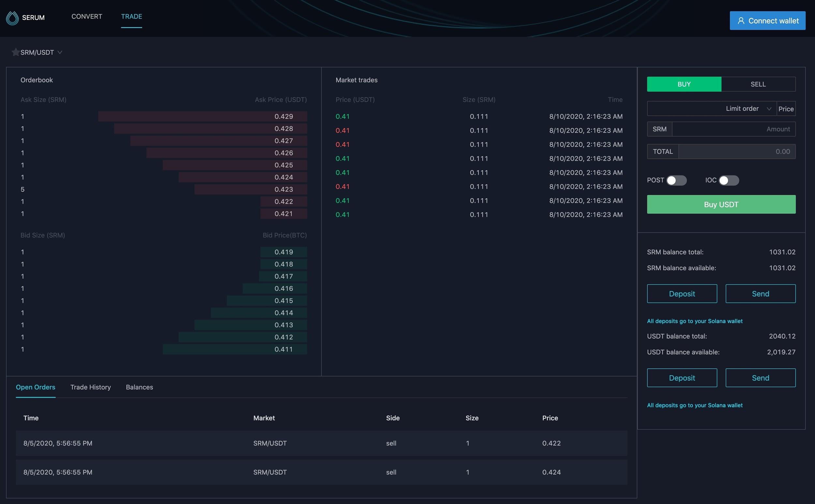The width and height of the screenshot is (815, 504).
Task: Click the open sell order at 0.424
Action: tap(321, 472)
